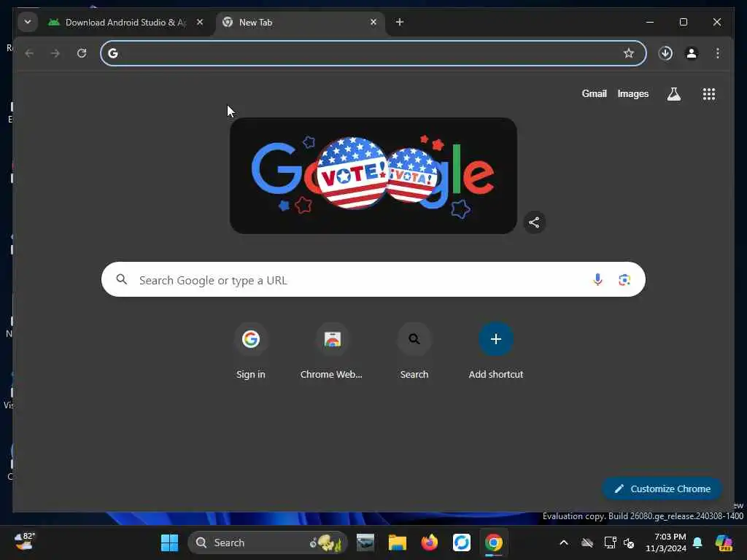Screen dimensions: 747x560
Task: Start voice search with microphone
Action: pyautogui.click(x=597, y=279)
